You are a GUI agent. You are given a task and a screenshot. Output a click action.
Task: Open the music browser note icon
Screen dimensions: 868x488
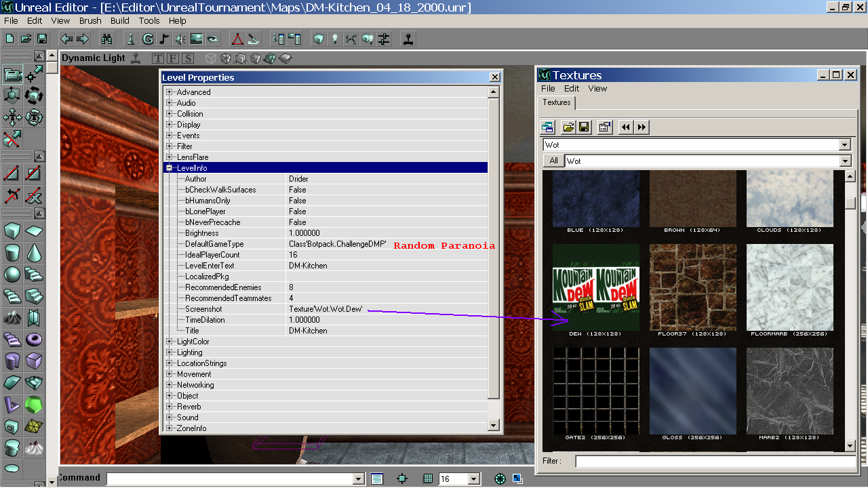click(164, 39)
